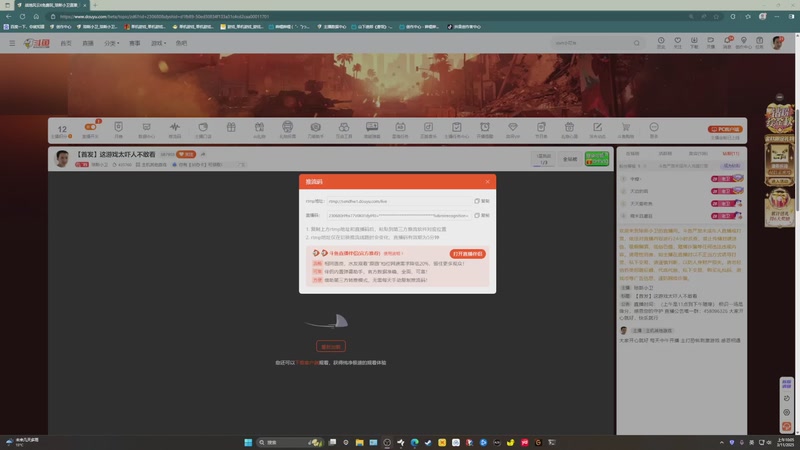This screenshot has height=450, width=800.
Task: Click the 全站榜 ranking button
Action: [x=570, y=159]
